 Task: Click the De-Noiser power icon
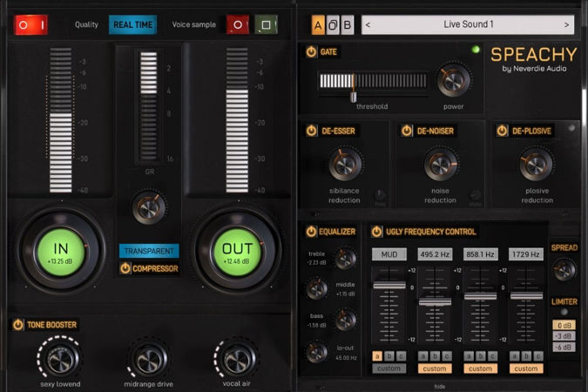pyautogui.click(x=406, y=131)
